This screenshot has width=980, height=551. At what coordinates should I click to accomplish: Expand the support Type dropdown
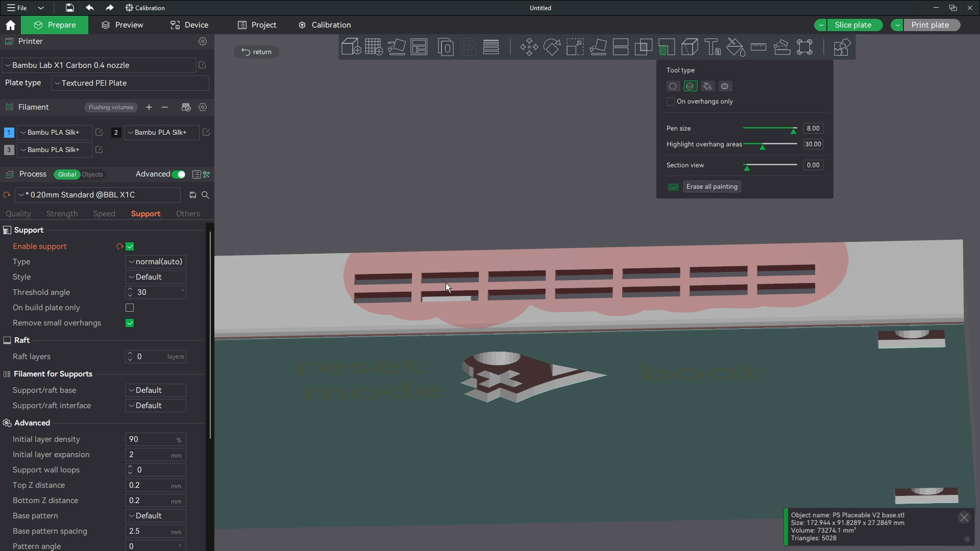[x=156, y=262]
